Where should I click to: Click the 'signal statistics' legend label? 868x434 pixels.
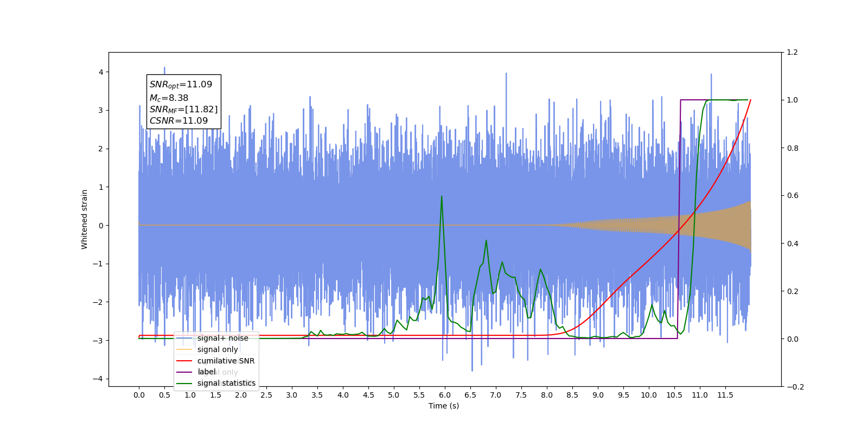[226, 383]
